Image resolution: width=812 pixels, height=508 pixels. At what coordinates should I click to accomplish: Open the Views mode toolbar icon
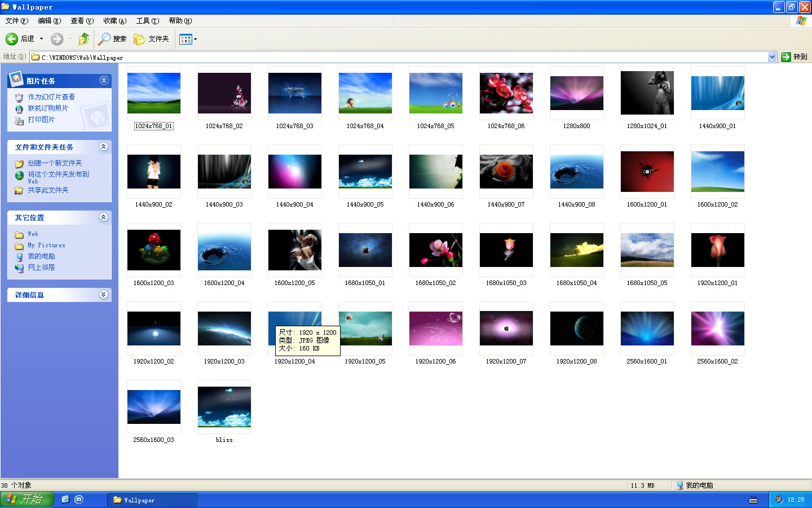coord(186,39)
